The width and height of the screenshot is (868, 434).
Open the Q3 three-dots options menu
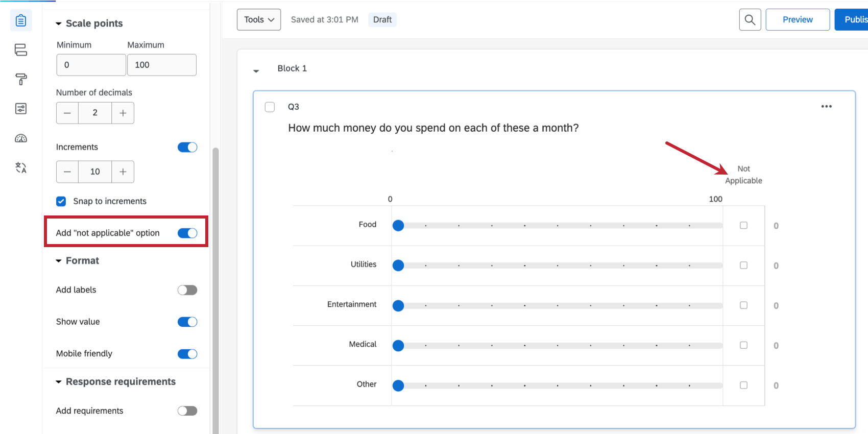(x=826, y=106)
